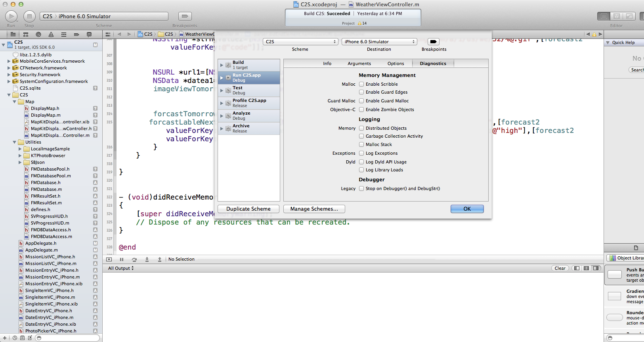Open the Search navigator magnifier icon
644x342 pixels.
point(38,35)
